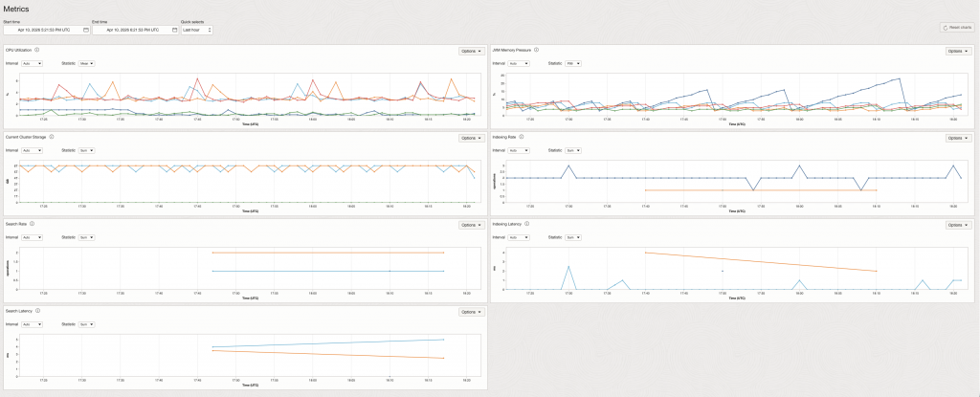Click the peak of JVM Memory Pressure line

900,78
